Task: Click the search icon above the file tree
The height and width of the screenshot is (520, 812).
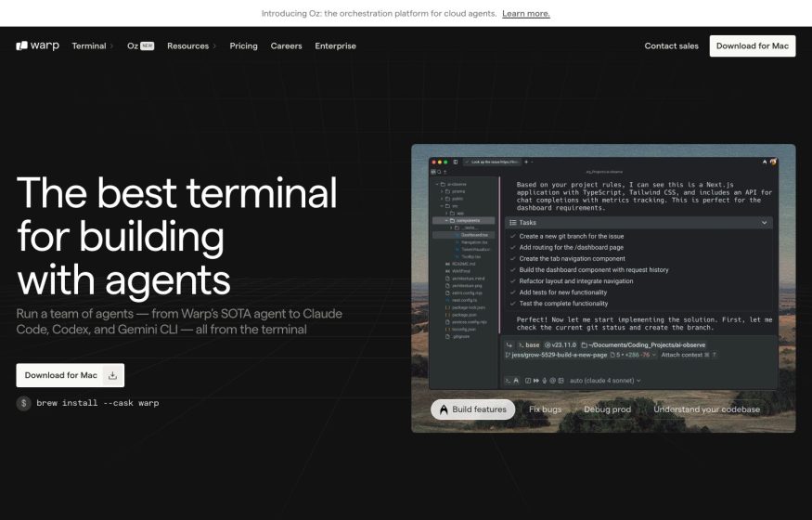Action: coord(439,172)
